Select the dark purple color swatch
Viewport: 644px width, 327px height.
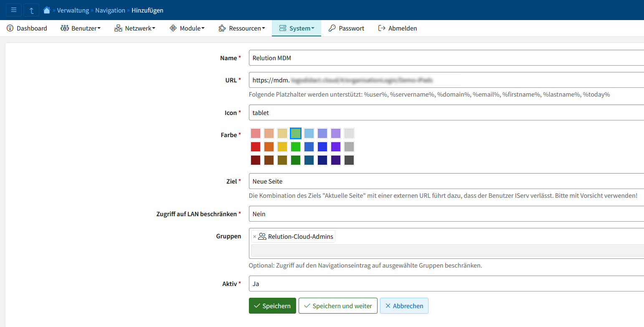point(336,160)
